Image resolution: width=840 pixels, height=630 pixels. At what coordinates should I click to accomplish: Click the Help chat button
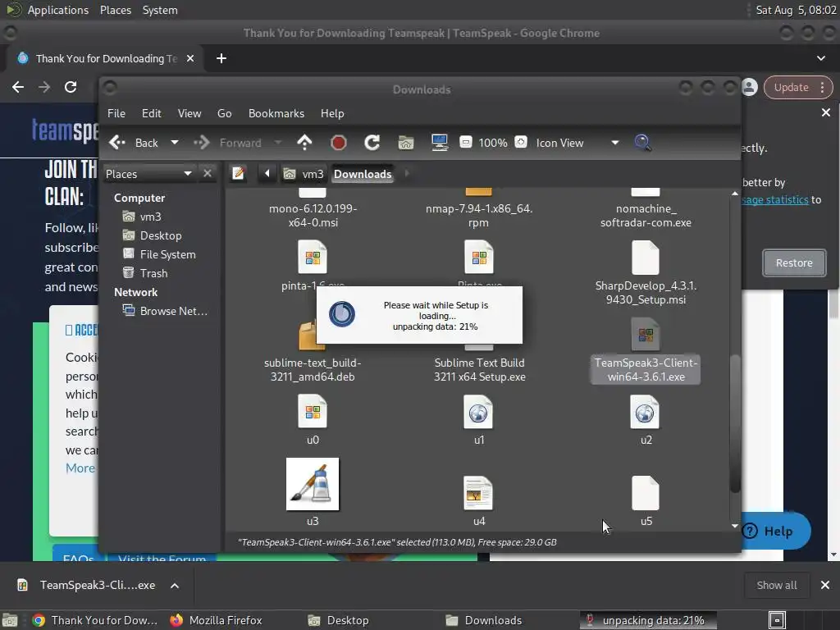click(x=776, y=531)
